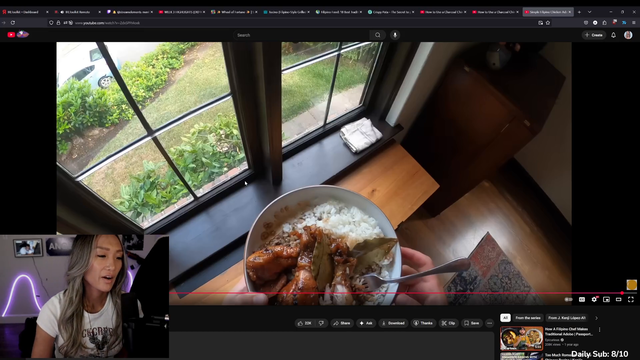Open more actions three-dot menu
Screen dimensions: 640x360
click(489, 323)
